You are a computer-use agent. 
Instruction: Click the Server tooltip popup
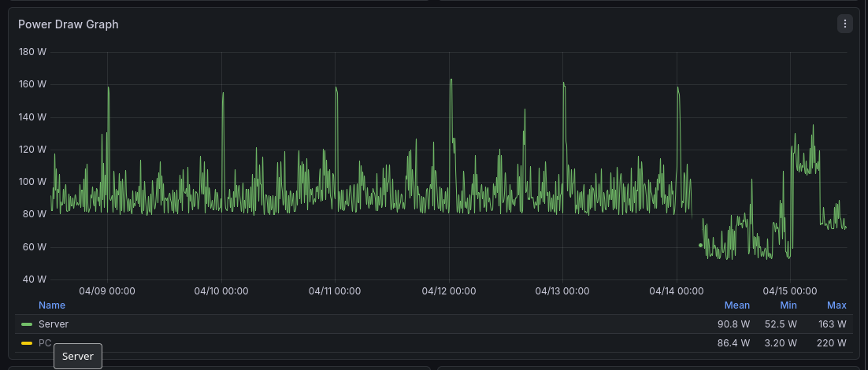78,356
